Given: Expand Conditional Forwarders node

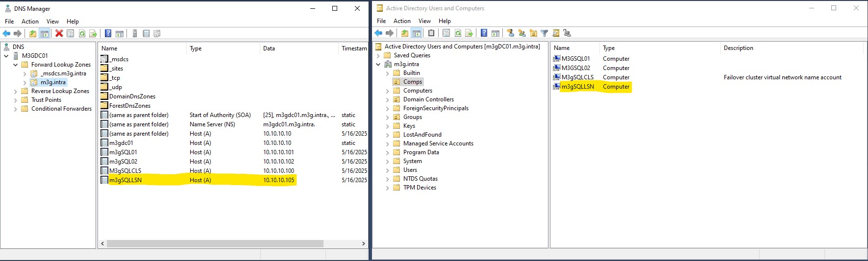Looking at the screenshot, I should (x=15, y=109).
